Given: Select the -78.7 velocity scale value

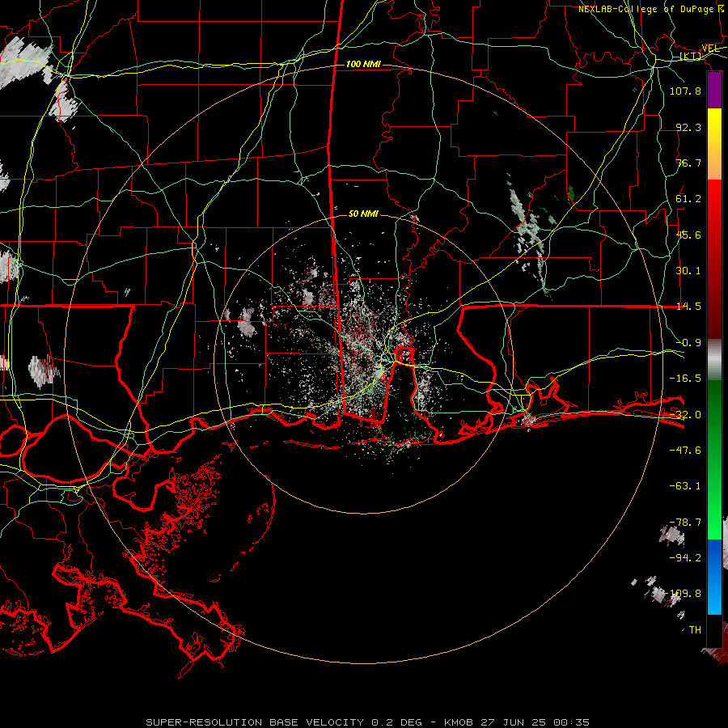Looking at the screenshot, I should pos(685,523).
